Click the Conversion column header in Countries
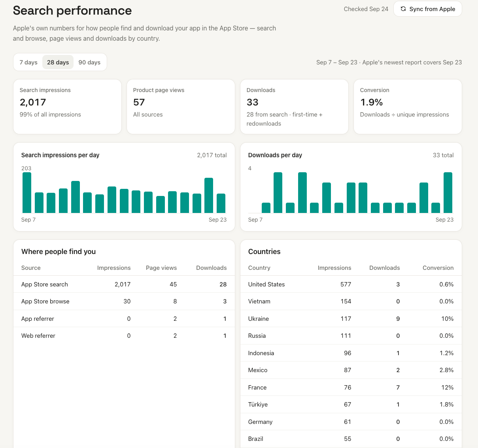This screenshot has width=478, height=448. click(438, 267)
